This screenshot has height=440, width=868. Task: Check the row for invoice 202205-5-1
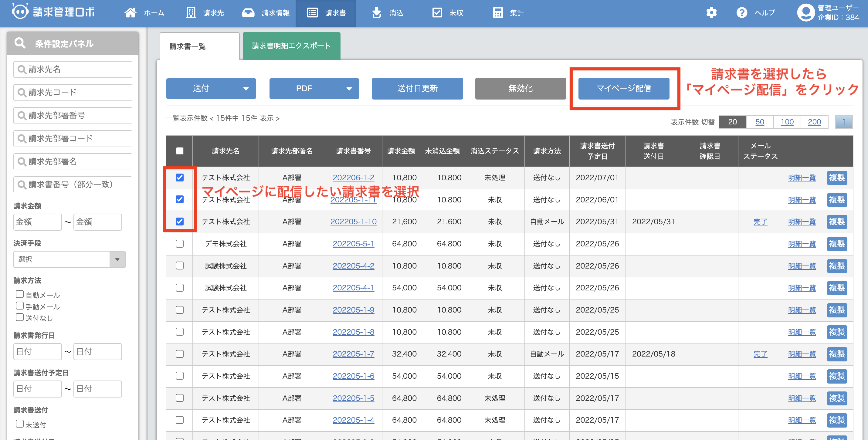[180, 244]
